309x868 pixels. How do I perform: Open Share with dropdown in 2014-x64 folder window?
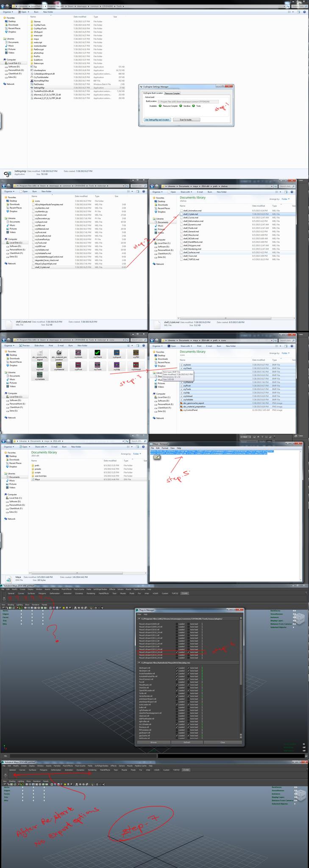click(x=40, y=446)
